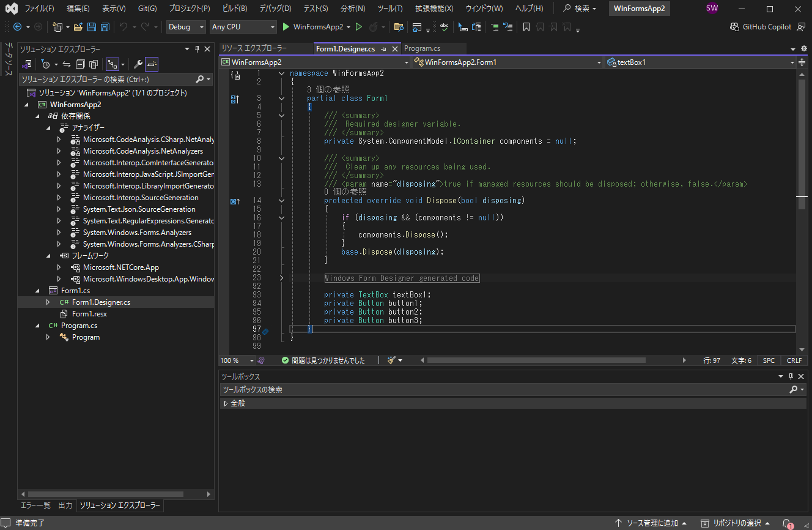Click ソース管理に追加 in the status bar
This screenshot has height=530, width=812.
[x=652, y=523]
